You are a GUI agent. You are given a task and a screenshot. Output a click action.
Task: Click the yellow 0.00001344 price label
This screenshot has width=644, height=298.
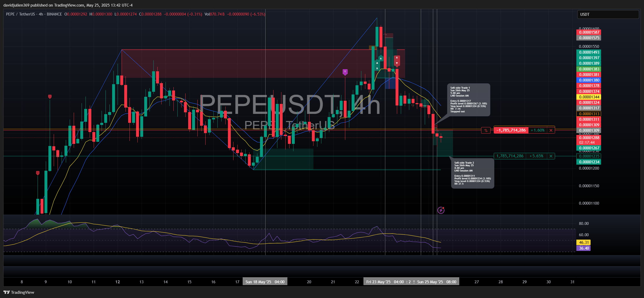point(589,97)
